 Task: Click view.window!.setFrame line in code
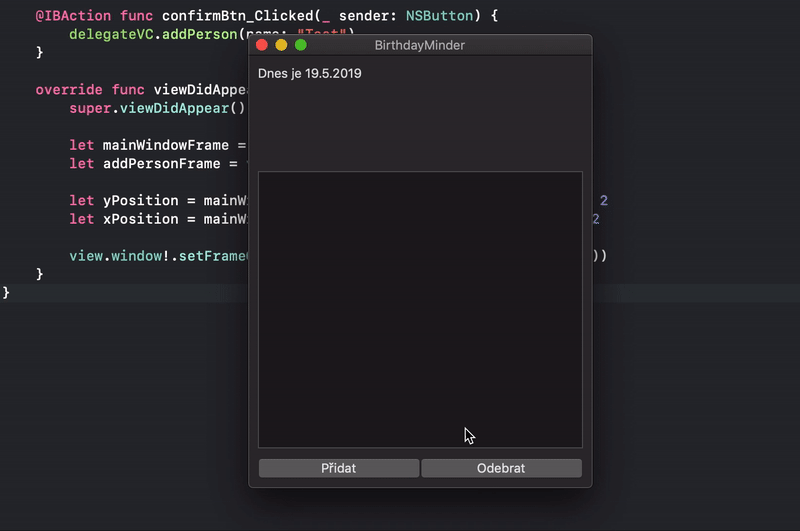click(x=158, y=256)
